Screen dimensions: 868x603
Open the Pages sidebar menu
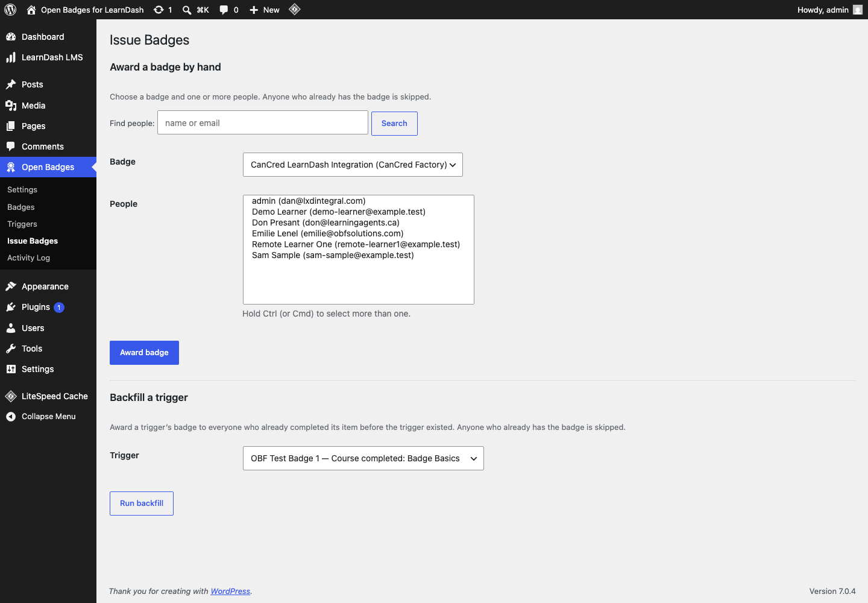(x=48, y=126)
